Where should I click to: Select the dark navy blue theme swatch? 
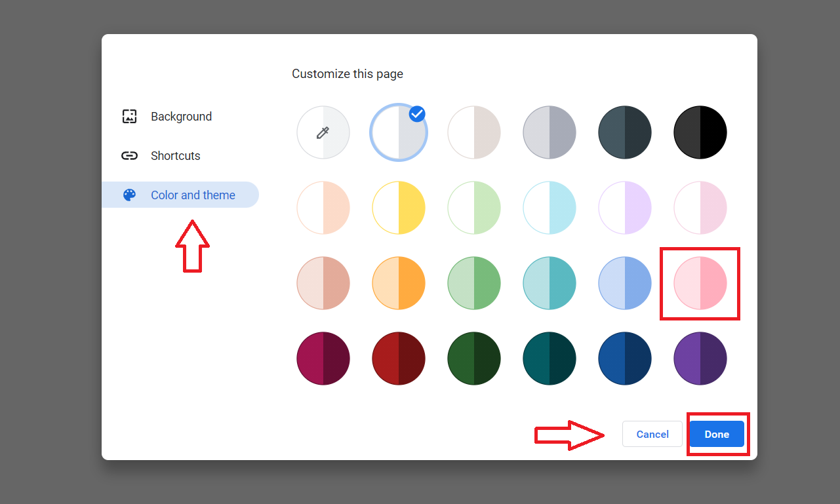point(625,359)
